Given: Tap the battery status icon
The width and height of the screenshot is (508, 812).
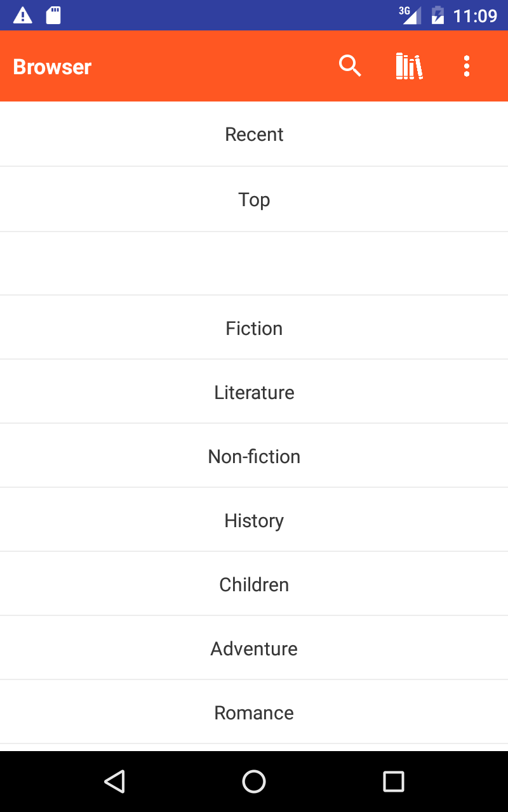Looking at the screenshot, I should tap(438, 15).
